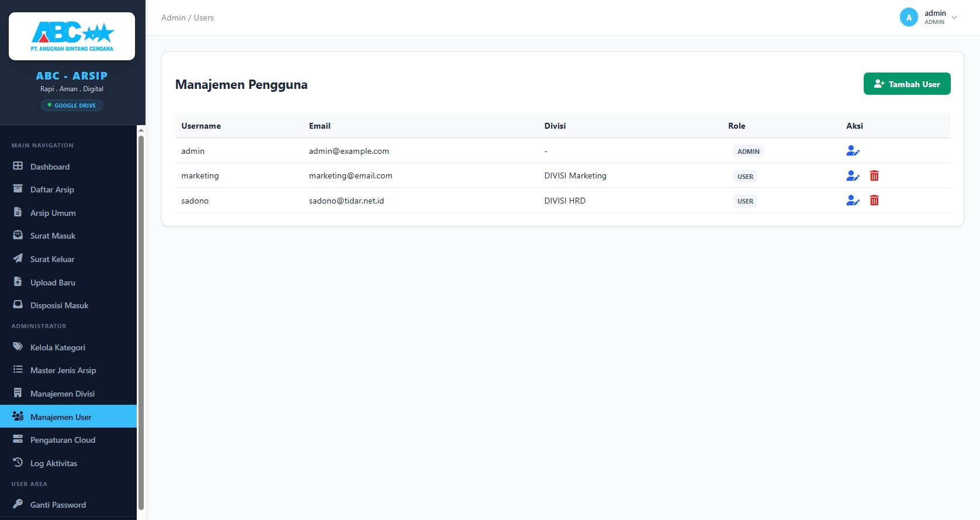The width and height of the screenshot is (980, 520).
Task: Edit the marketing user account
Action: click(x=853, y=175)
